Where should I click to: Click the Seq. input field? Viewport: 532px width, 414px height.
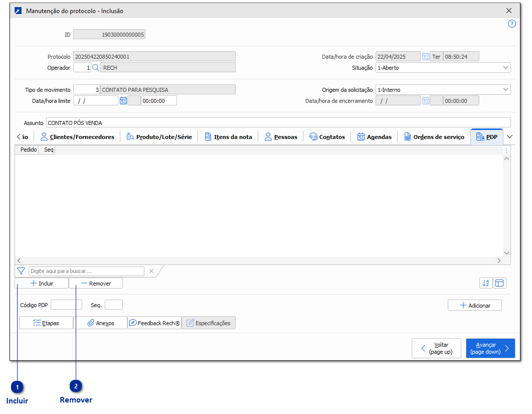pos(114,305)
